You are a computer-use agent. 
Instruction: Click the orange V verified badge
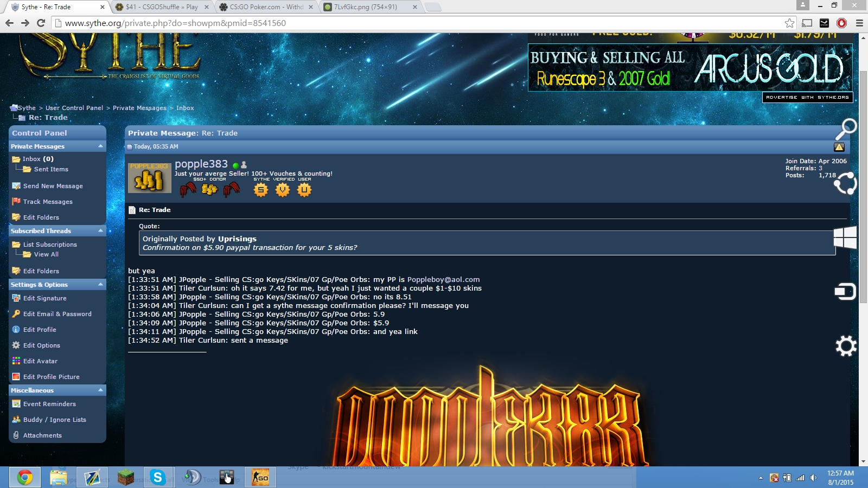point(283,189)
